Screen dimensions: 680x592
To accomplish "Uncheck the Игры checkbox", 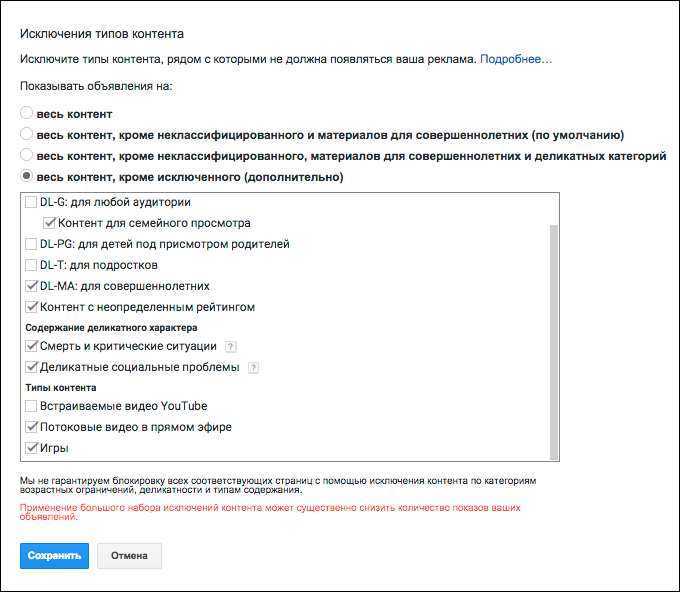I will [x=31, y=448].
